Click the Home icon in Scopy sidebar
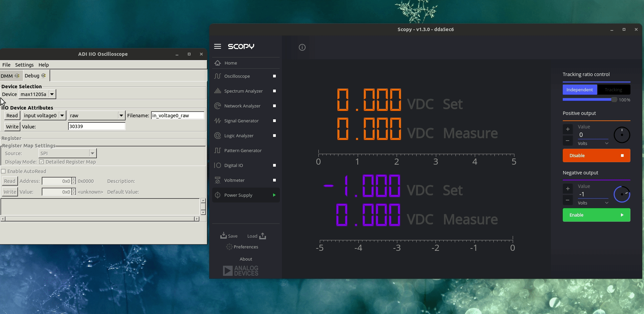This screenshot has height=314, width=644. 218,63
